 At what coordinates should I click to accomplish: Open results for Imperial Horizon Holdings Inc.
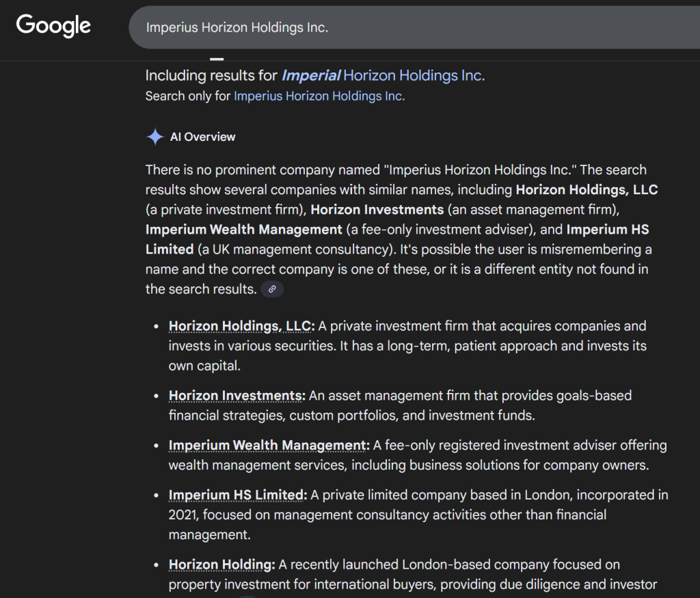(x=383, y=76)
